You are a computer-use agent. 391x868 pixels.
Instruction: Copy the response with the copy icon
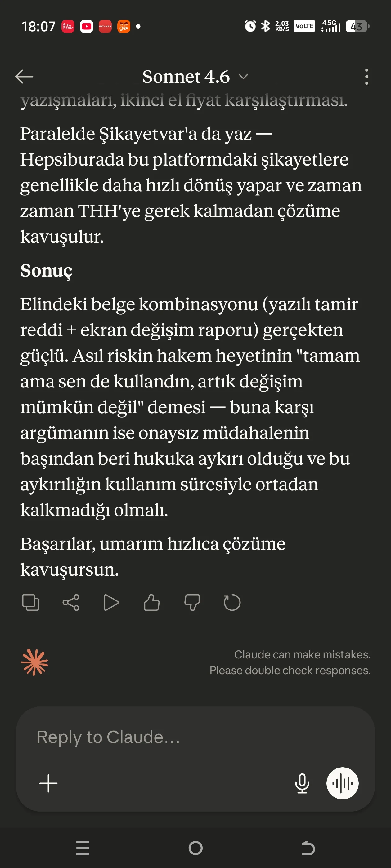30,602
